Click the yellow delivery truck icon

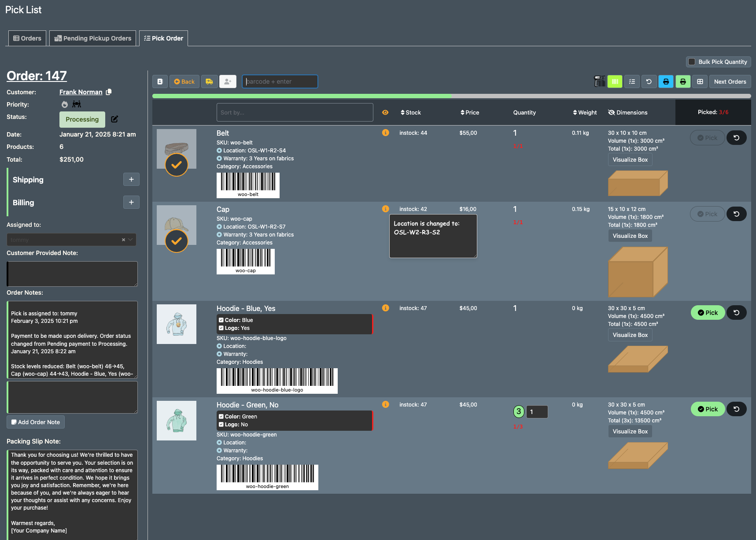point(209,81)
